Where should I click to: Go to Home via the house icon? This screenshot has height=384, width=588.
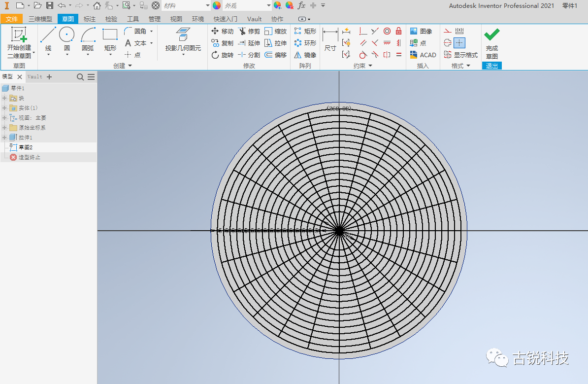pos(97,5)
